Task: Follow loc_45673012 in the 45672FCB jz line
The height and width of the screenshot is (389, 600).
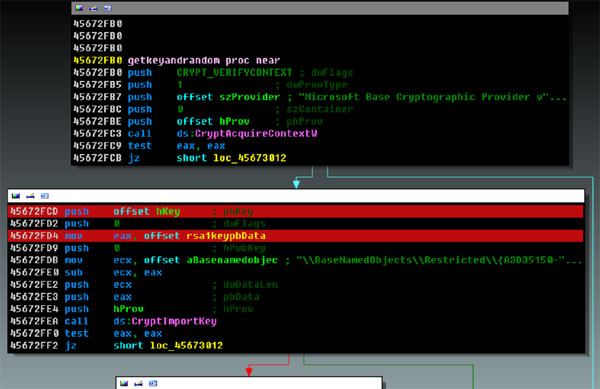Action: [x=249, y=158]
